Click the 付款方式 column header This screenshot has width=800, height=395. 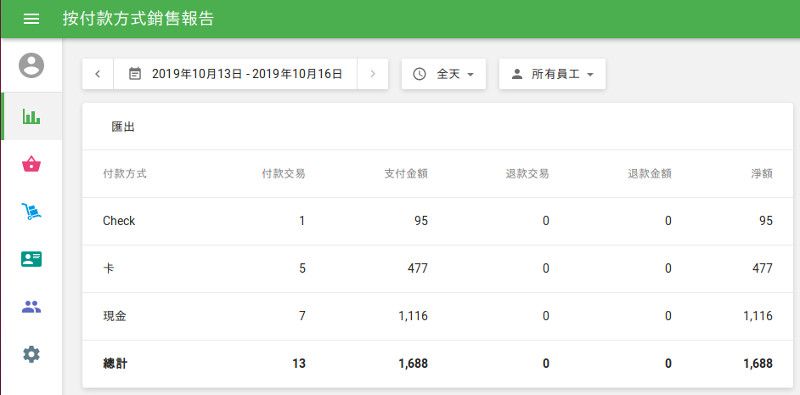click(124, 174)
